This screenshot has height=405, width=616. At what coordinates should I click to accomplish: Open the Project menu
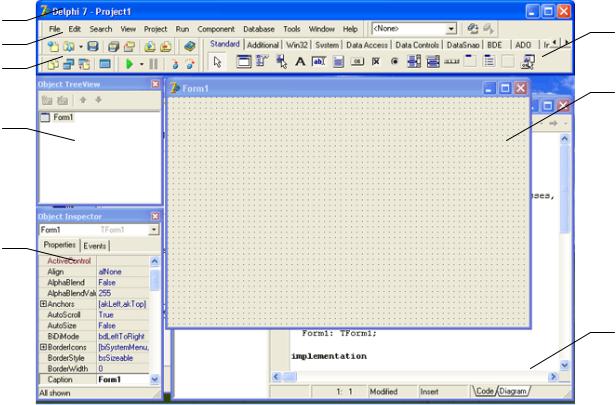pos(155,29)
